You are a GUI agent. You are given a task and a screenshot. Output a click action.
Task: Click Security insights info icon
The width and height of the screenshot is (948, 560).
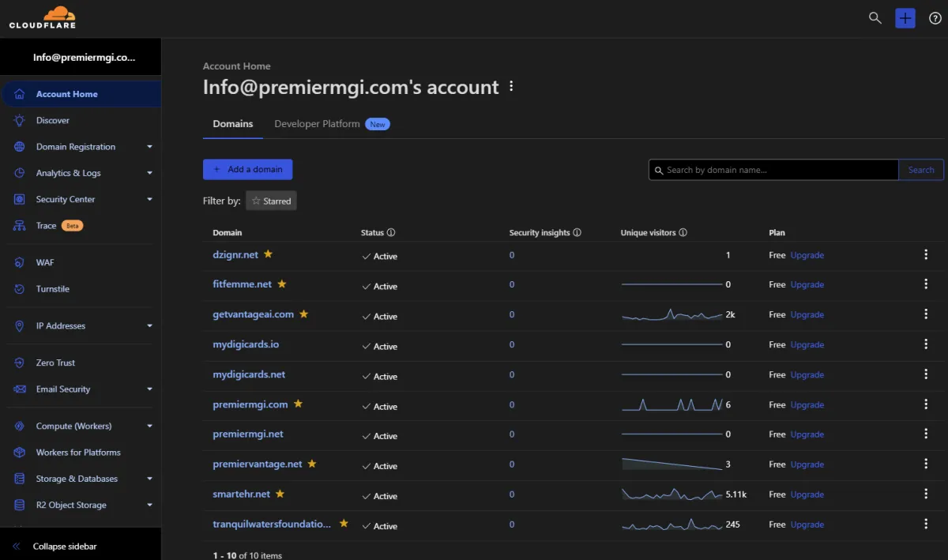[577, 233]
